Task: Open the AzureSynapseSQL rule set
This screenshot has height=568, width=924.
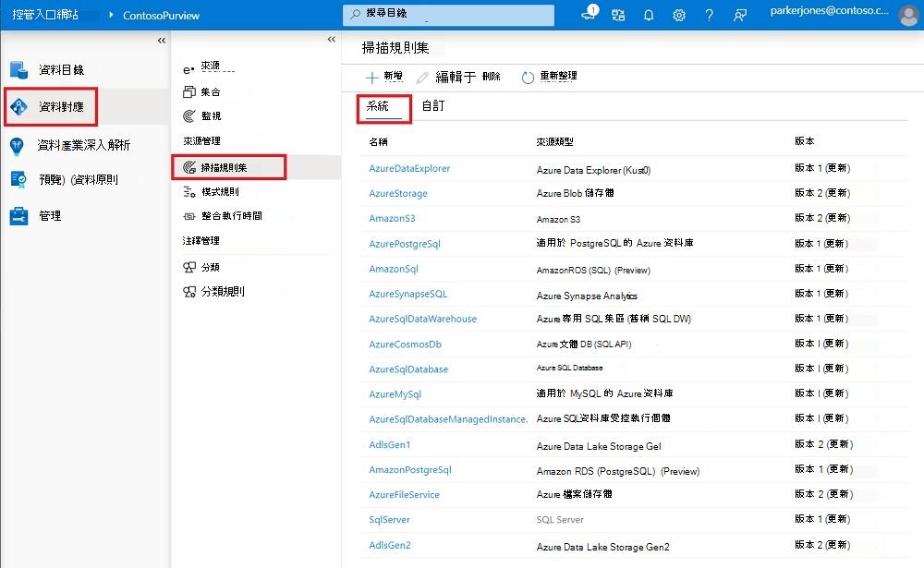Action: point(407,294)
